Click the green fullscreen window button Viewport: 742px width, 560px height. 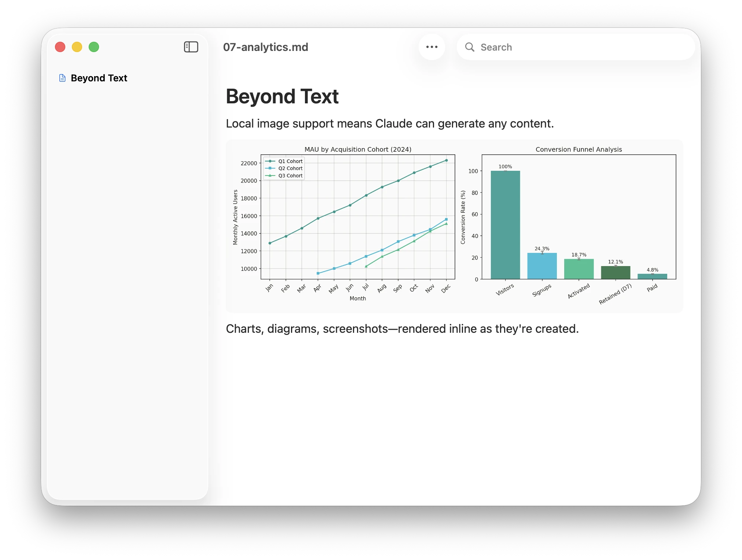[x=94, y=47]
